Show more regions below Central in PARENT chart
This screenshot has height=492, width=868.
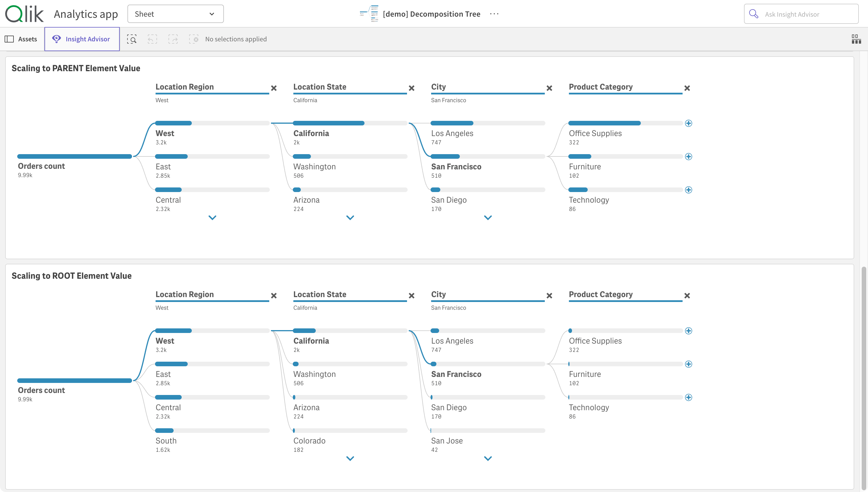pyautogui.click(x=212, y=218)
